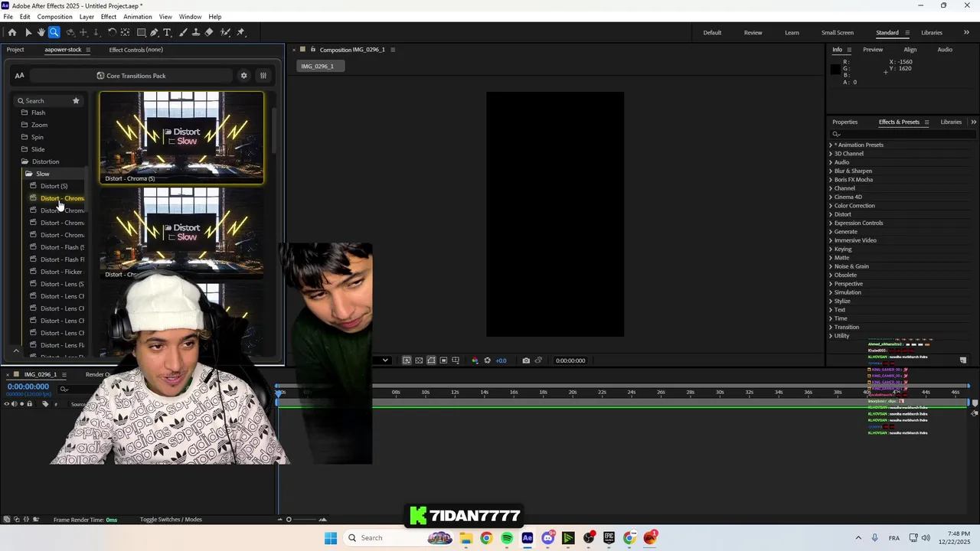Click the Effects & Presets search field
Screen dimensions: 980x551
903,134
